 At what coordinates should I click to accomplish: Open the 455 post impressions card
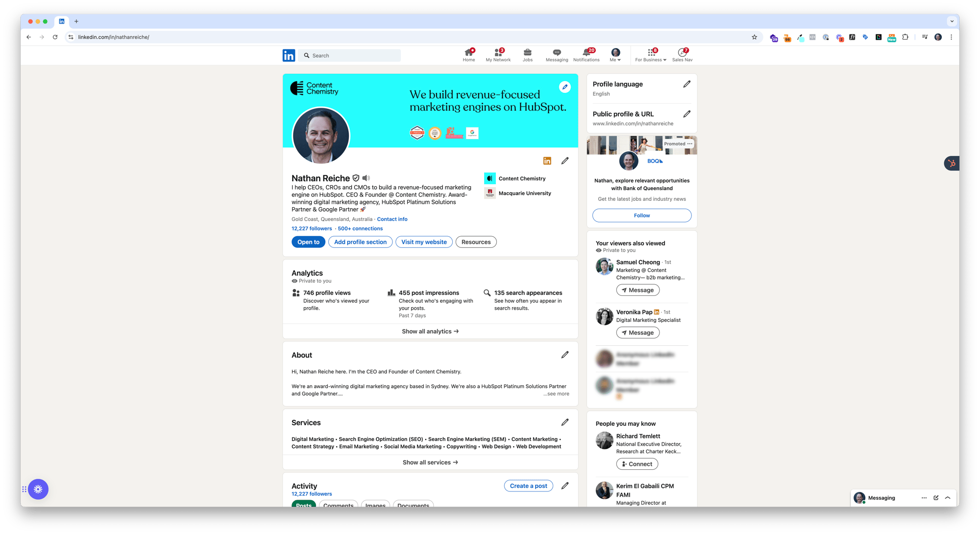point(431,304)
